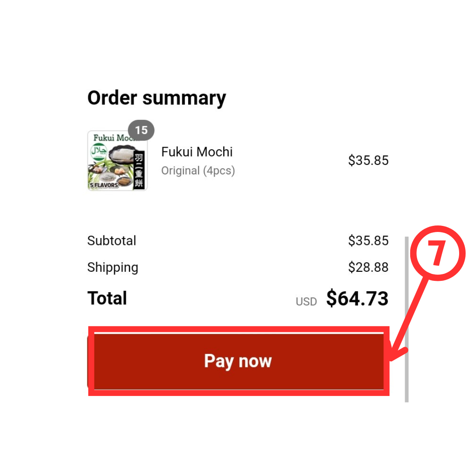Click the total amount $64.73
Image resolution: width=476 pixels, height=476 pixels.
(357, 298)
